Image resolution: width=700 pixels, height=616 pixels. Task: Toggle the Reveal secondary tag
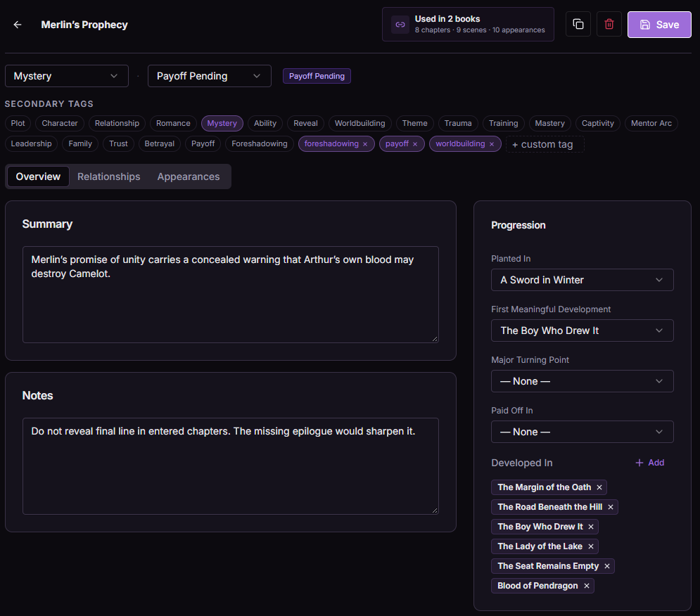[x=305, y=123]
